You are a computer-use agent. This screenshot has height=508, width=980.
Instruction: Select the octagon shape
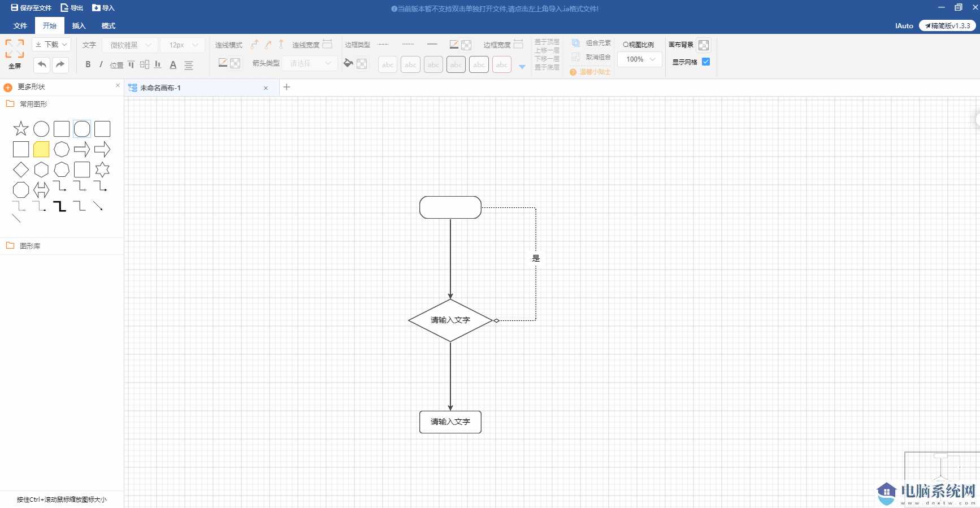coord(21,190)
